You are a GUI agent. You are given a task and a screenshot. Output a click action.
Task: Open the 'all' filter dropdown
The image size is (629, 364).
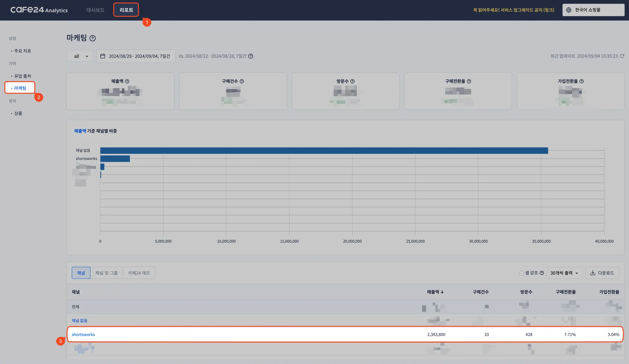click(x=80, y=56)
